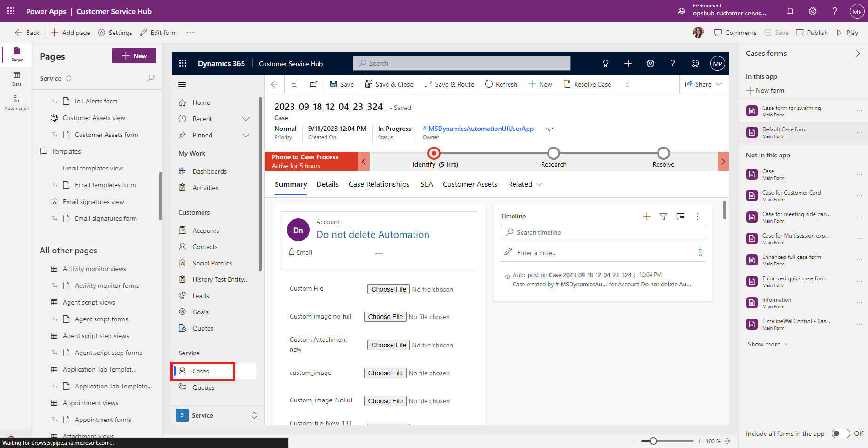Switch to the Case Relationships tab
This screenshot has width=868, height=448.
379,184
